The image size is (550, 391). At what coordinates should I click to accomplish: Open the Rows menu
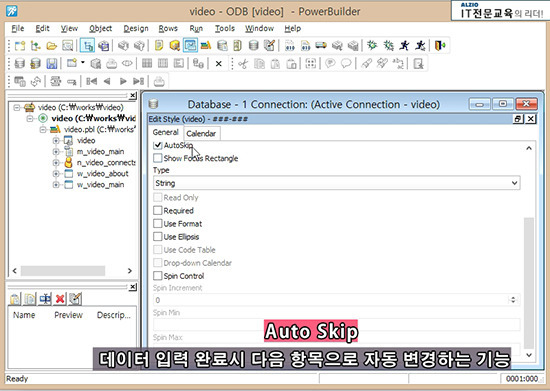(168, 28)
